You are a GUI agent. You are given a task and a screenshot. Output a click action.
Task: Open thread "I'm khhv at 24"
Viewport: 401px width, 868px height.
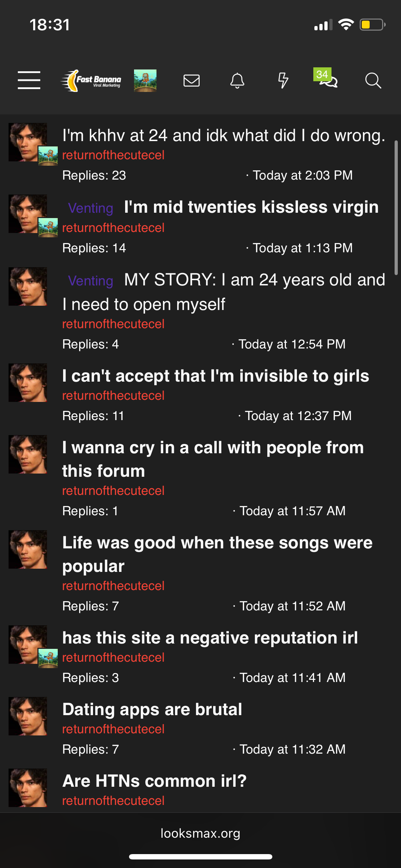tap(223, 136)
